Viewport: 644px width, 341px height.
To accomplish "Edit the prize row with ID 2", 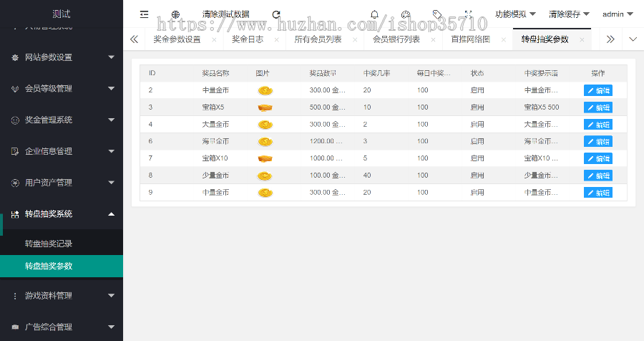I will [x=598, y=90].
